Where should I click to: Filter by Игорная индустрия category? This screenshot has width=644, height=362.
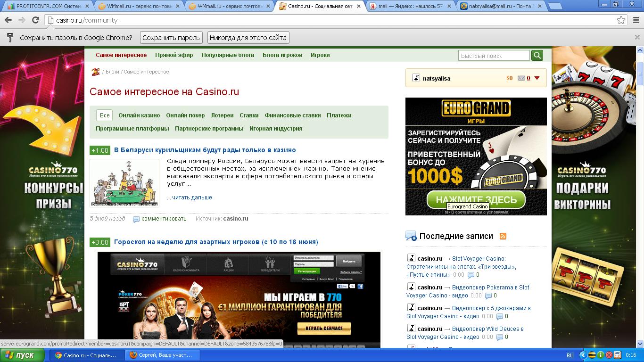click(276, 129)
